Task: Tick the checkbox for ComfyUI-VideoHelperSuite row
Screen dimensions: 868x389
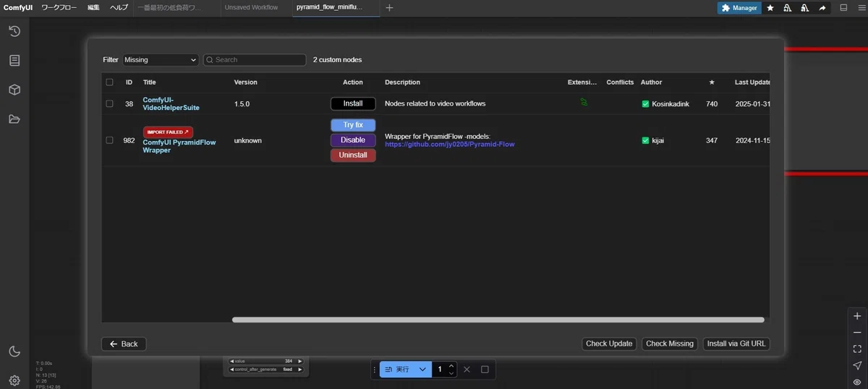Action: [x=109, y=103]
